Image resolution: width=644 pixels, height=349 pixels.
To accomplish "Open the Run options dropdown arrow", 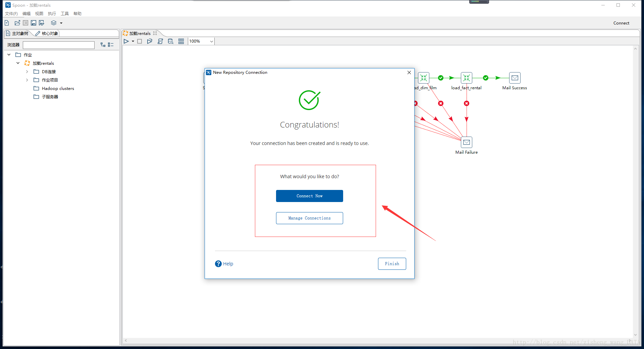I will tap(133, 41).
